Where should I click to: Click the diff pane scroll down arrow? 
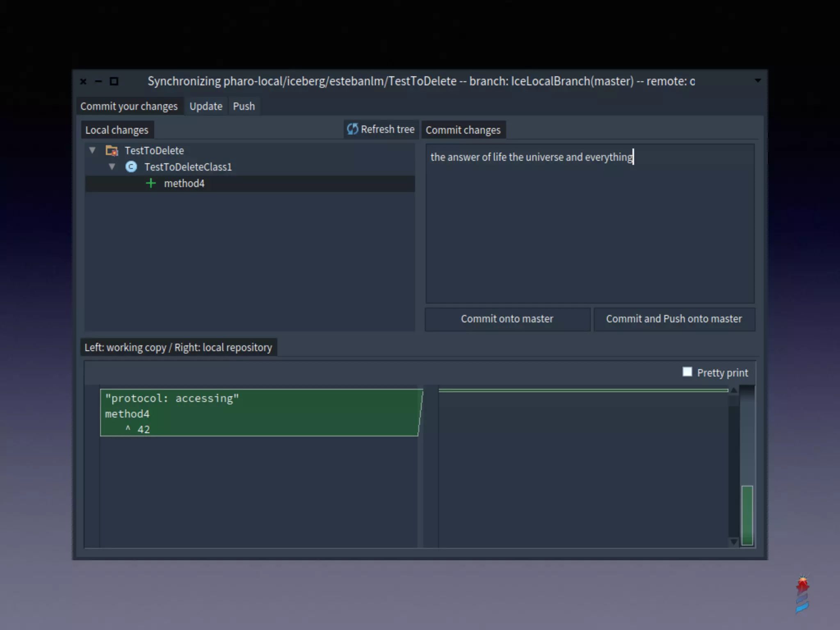click(734, 542)
